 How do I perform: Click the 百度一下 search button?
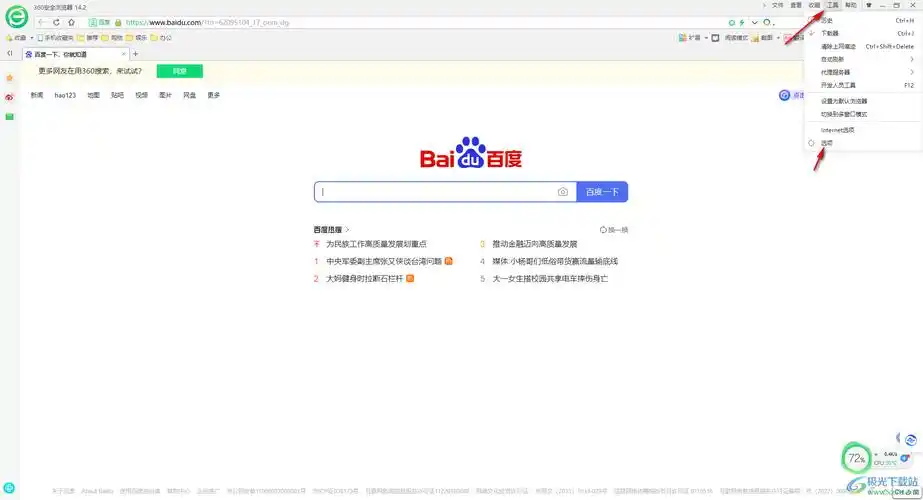click(602, 192)
